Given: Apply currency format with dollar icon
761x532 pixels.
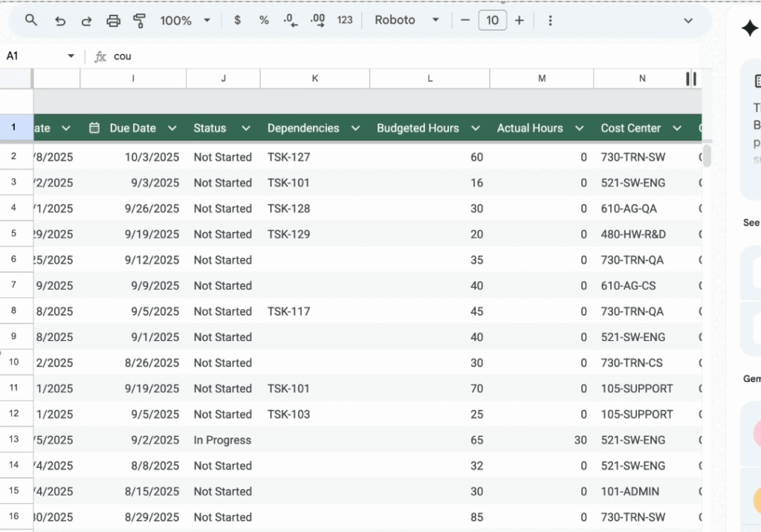Looking at the screenshot, I should pos(237,20).
